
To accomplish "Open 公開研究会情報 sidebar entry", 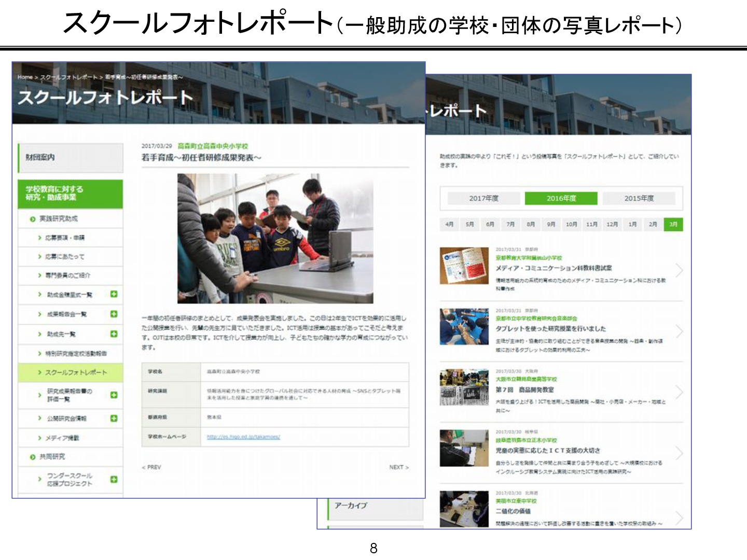I will [x=67, y=418].
